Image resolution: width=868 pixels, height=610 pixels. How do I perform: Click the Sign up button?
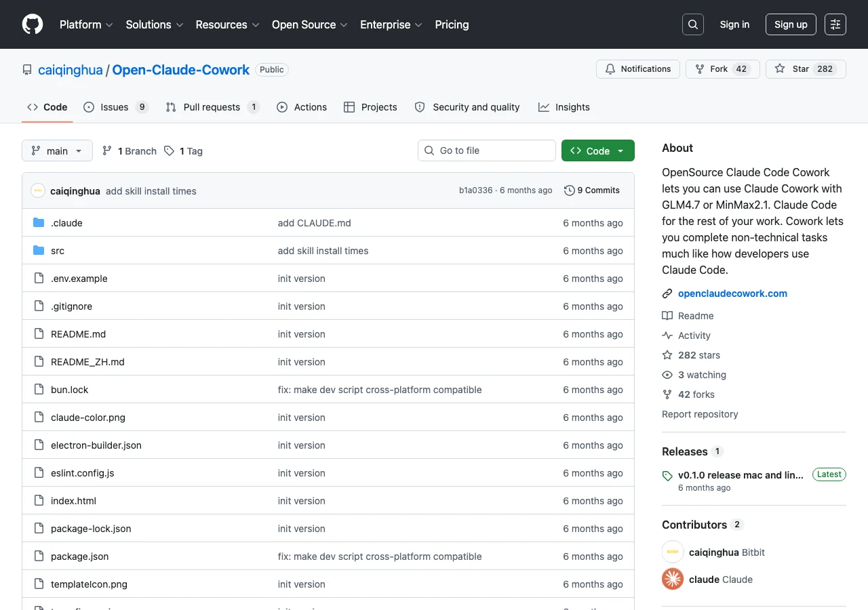791,24
